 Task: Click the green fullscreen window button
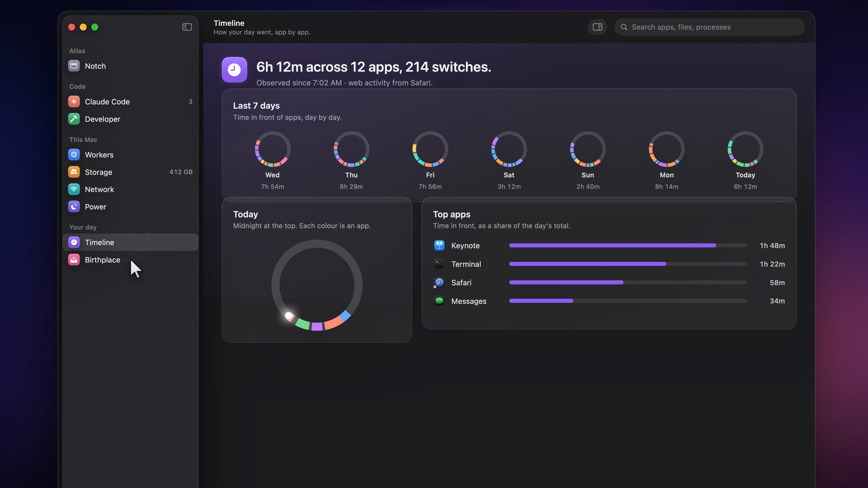pyautogui.click(x=95, y=27)
